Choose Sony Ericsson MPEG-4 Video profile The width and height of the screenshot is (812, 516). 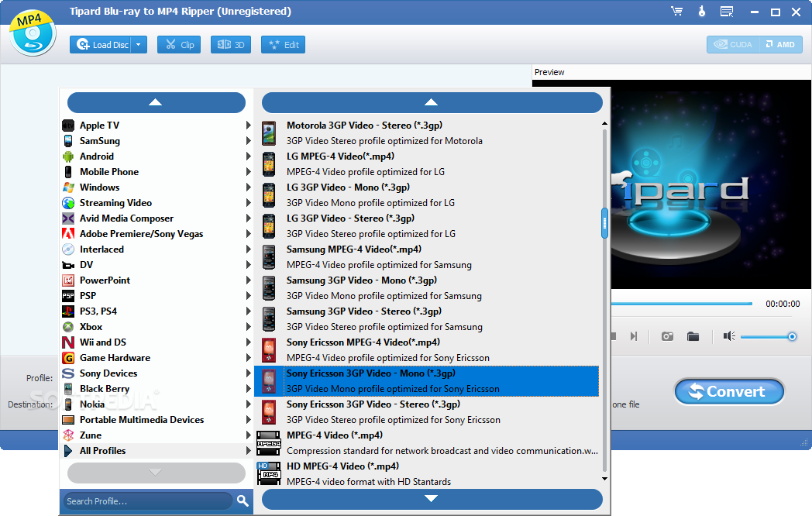click(x=427, y=350)
